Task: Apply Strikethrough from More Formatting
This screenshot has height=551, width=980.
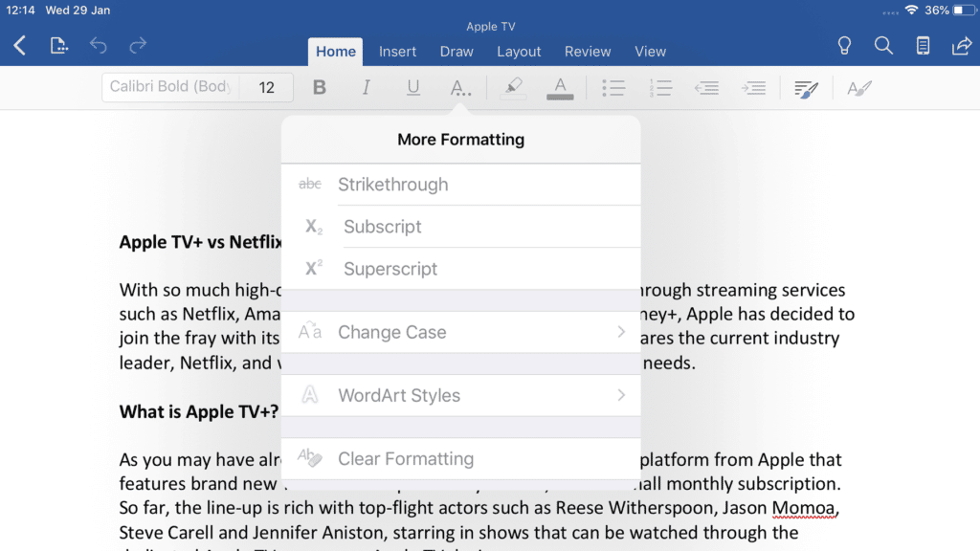Action: pyautogui.click(x=460, y=185)
